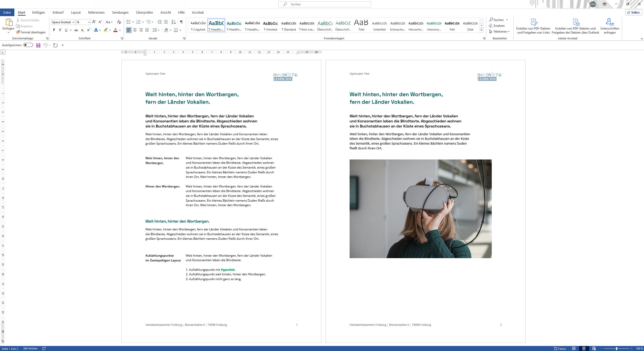Open the font size dropdown showing 16
Viewport: 644px width, 351px height.
click(x=89, y=22)
